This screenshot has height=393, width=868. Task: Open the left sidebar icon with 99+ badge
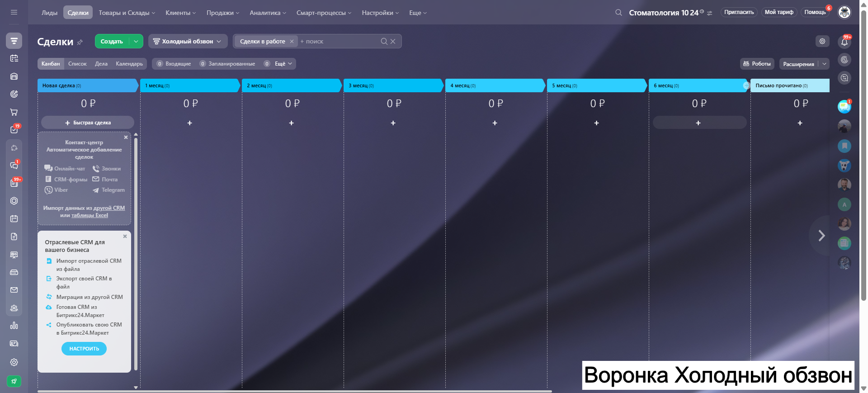click(x=14, y=183)
